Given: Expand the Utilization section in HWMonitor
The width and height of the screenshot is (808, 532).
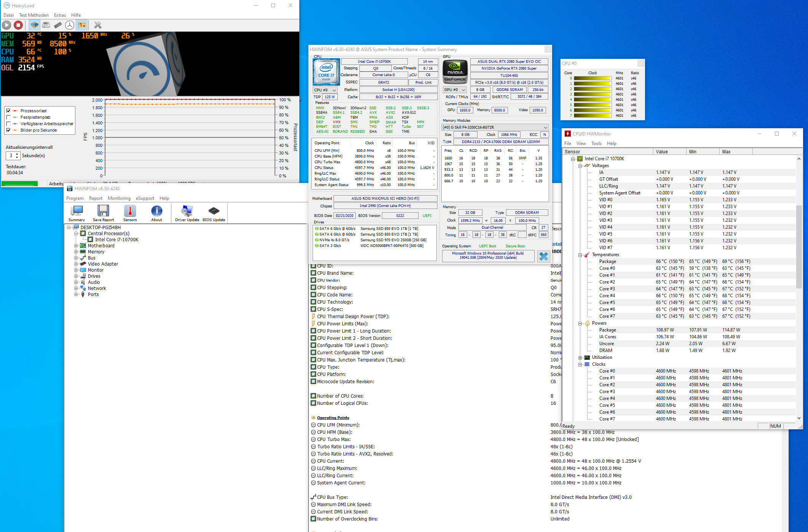Looking at the screenshot, I should pyautogui.click(x=580, y=358).
